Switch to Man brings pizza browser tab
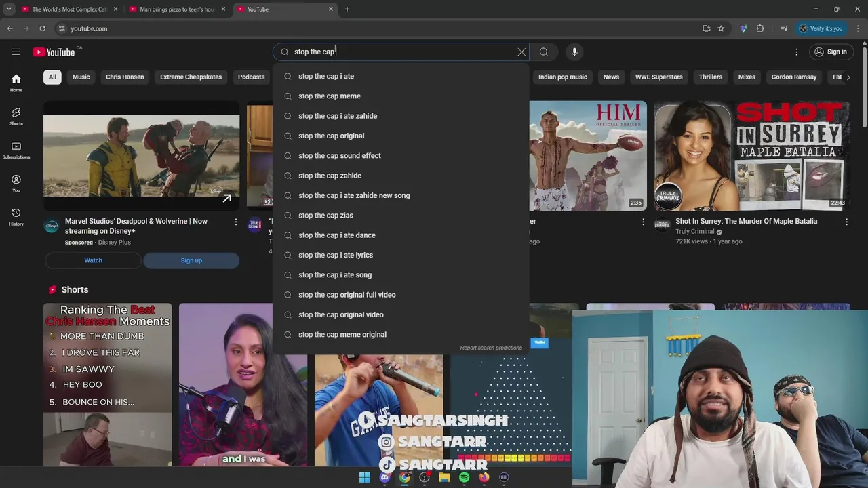The height and width of the screenshot is (488, 868). [x=178, y=9]
